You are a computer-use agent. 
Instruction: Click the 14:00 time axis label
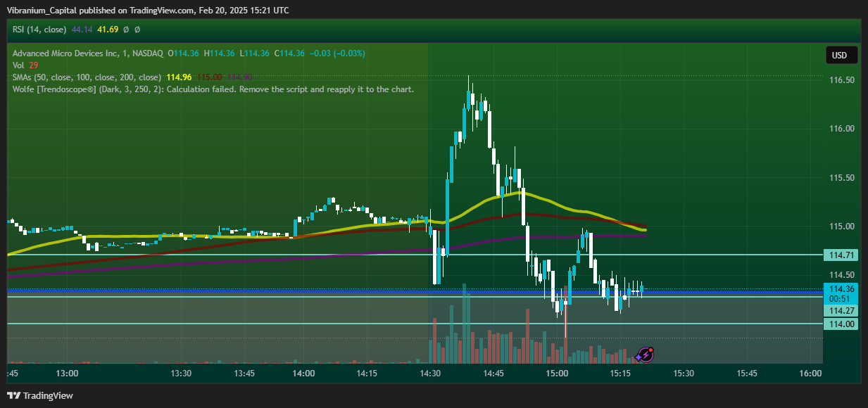(x=303, y=374)
